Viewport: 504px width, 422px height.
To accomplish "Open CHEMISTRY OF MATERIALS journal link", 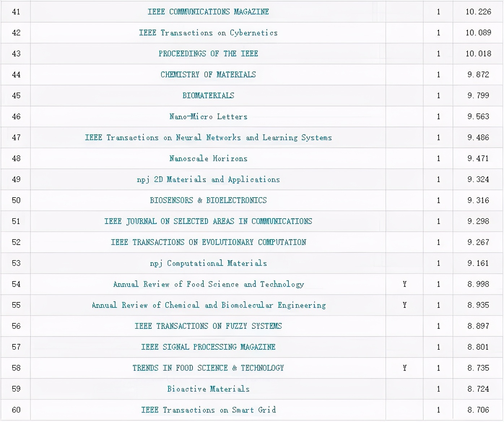I will click(x=208, y=74).
